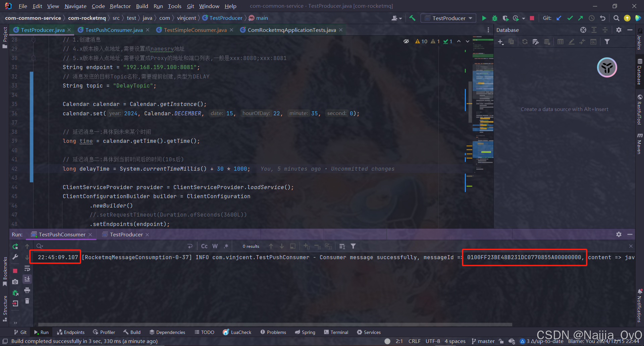Click the floating AI assistant round icon

[607, 67]
